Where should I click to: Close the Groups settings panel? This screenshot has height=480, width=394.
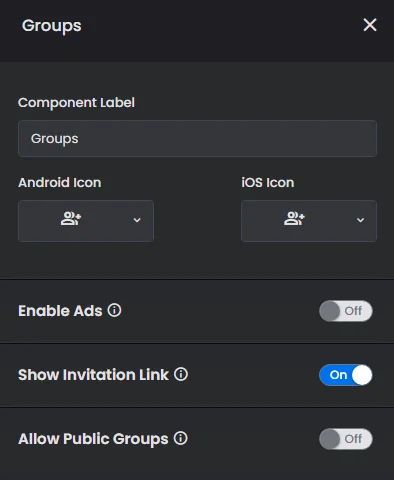tap(370, 25)
